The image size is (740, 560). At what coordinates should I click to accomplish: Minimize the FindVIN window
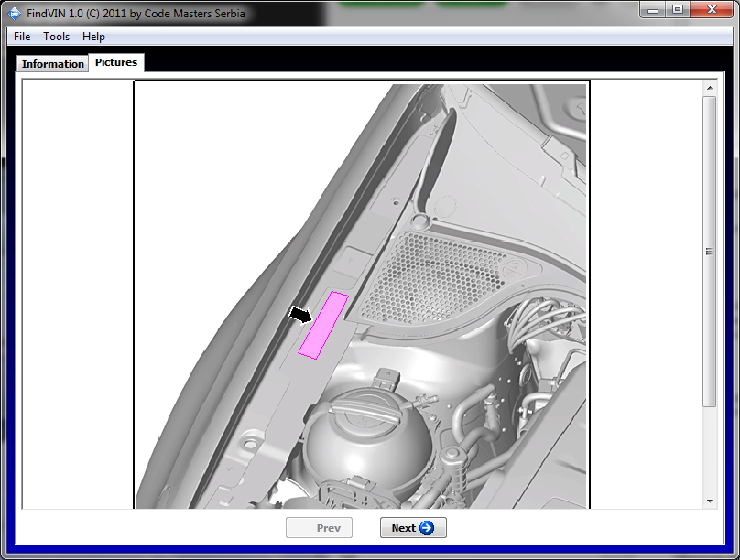pos(653,10)
